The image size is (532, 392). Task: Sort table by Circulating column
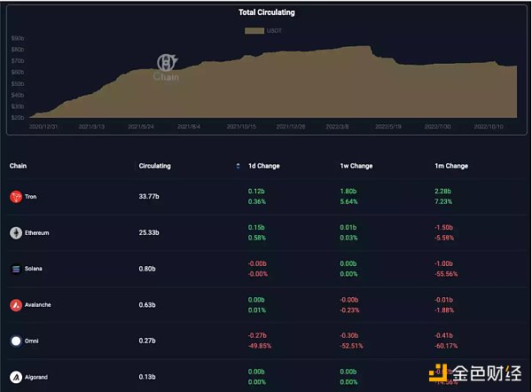154,166
